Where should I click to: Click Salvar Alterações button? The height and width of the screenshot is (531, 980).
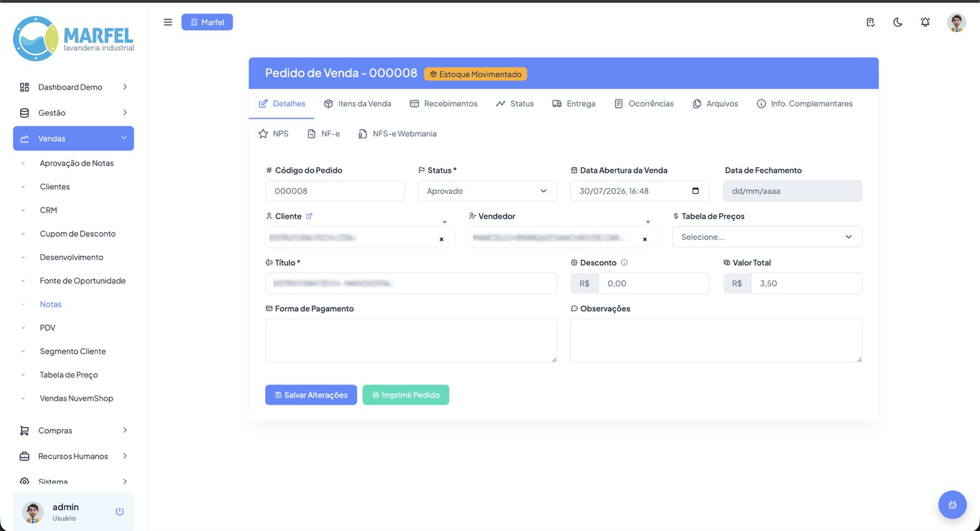(311, 395)
